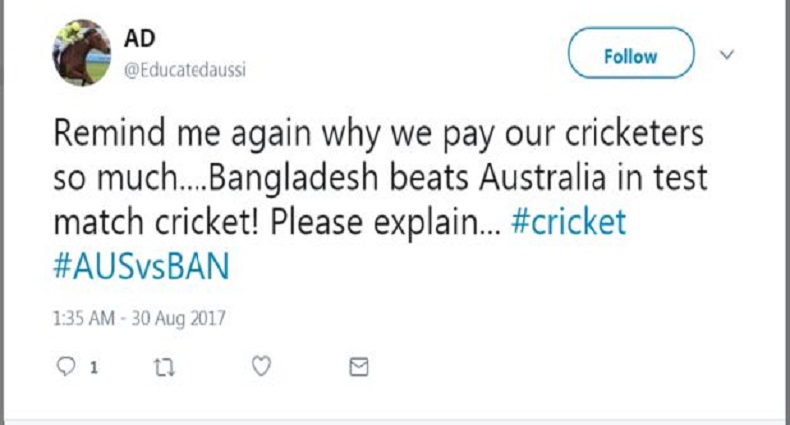Click the reply speech bubble icon
Viewport: 790px width, 425px height.
66,367
